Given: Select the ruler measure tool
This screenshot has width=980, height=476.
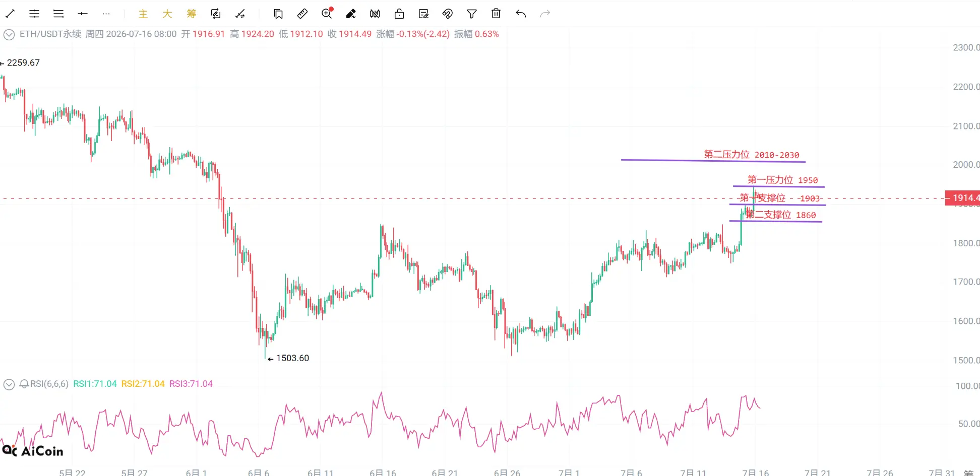Looking at the screenshot, I should tap(302, 14).
